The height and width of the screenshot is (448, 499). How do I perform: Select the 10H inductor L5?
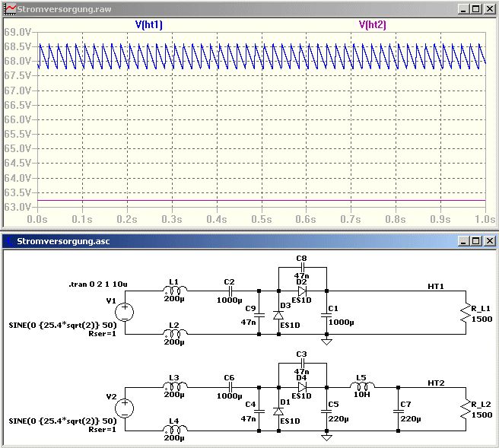363,386
